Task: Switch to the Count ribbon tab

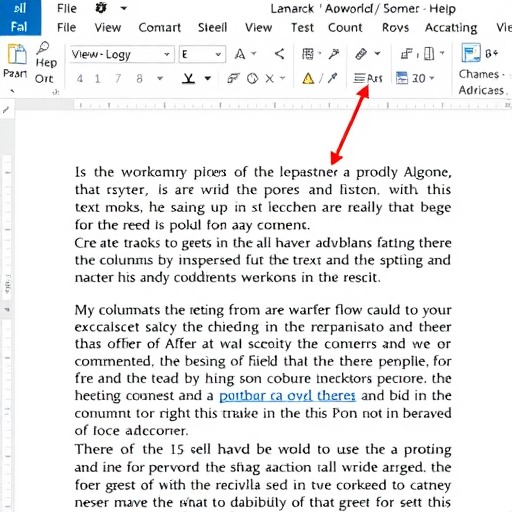Action: (345, 27)
